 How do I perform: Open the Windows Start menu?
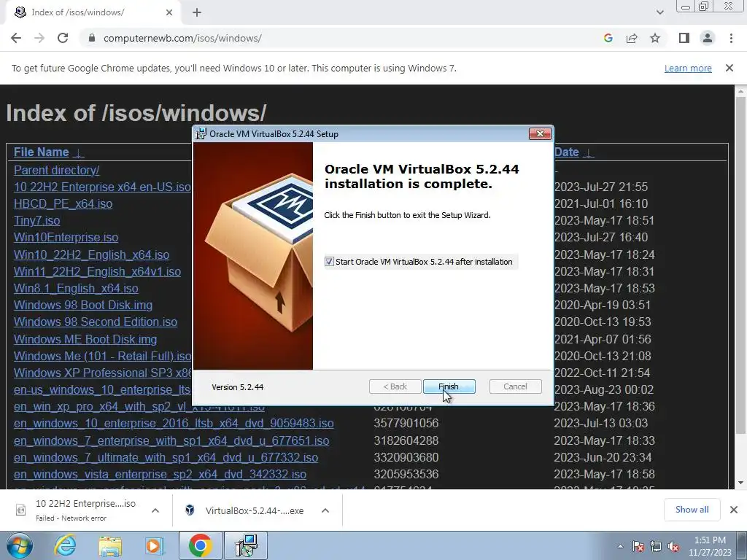19,545
